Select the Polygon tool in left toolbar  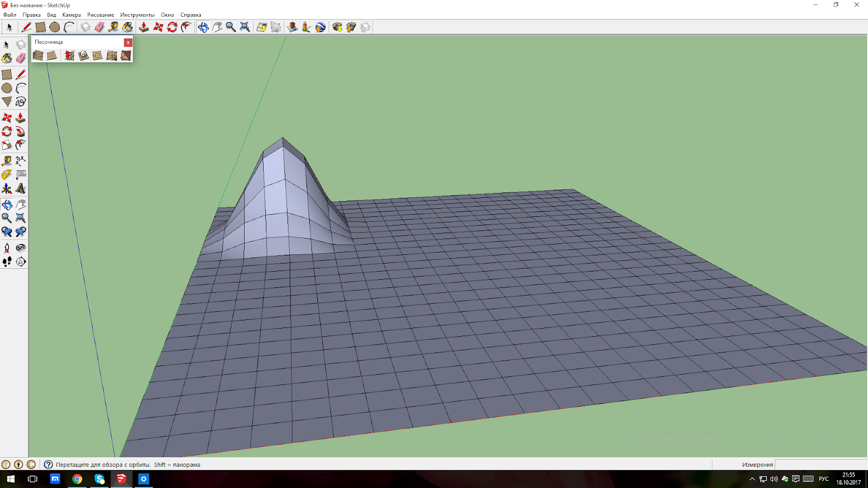coord(7,101)
